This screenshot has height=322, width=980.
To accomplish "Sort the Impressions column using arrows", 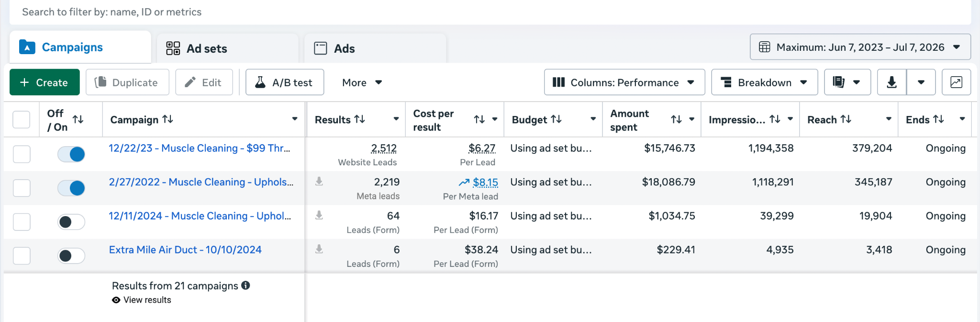I will [x=775, y=119].
